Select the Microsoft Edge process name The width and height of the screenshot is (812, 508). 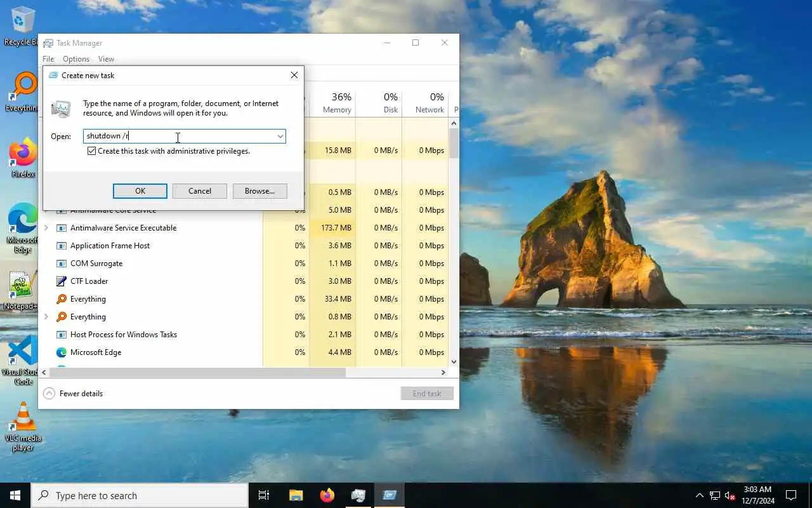[96, 352]
